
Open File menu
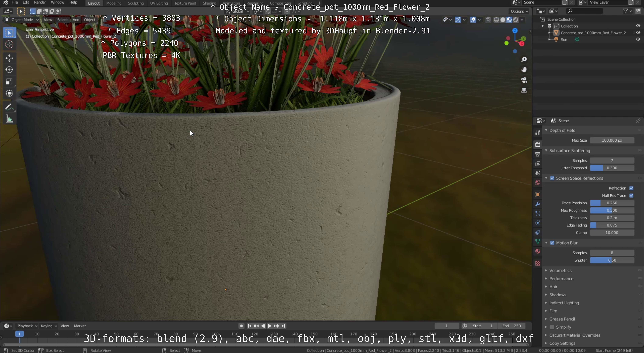[x=15, y=2]
